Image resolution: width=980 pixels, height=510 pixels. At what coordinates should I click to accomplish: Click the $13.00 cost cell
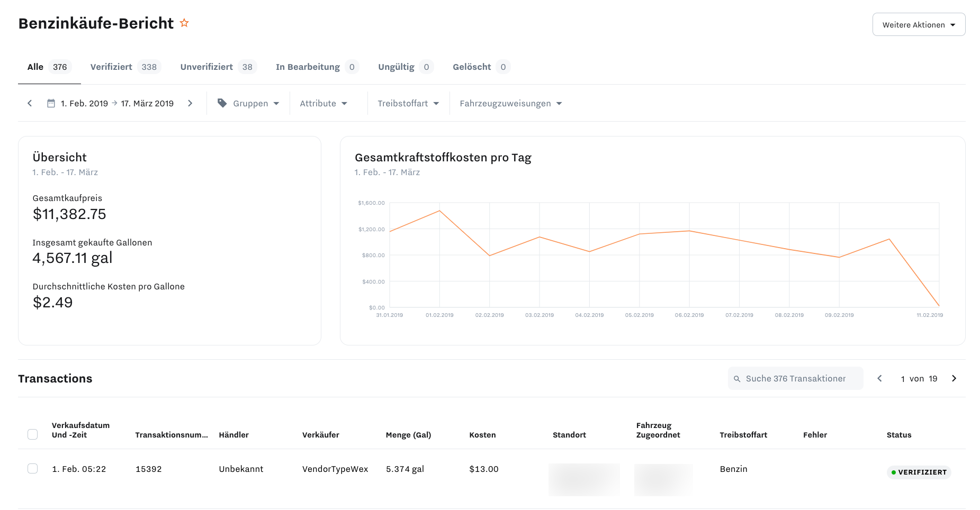483,469
